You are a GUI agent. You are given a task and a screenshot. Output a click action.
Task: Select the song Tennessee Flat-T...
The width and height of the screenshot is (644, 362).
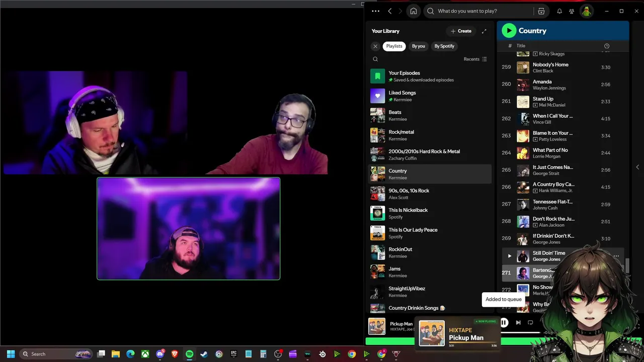point(552,202)
